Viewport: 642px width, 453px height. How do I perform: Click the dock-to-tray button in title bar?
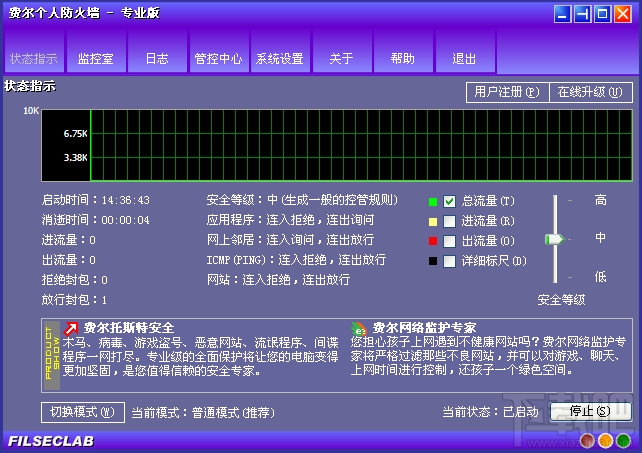582,14
